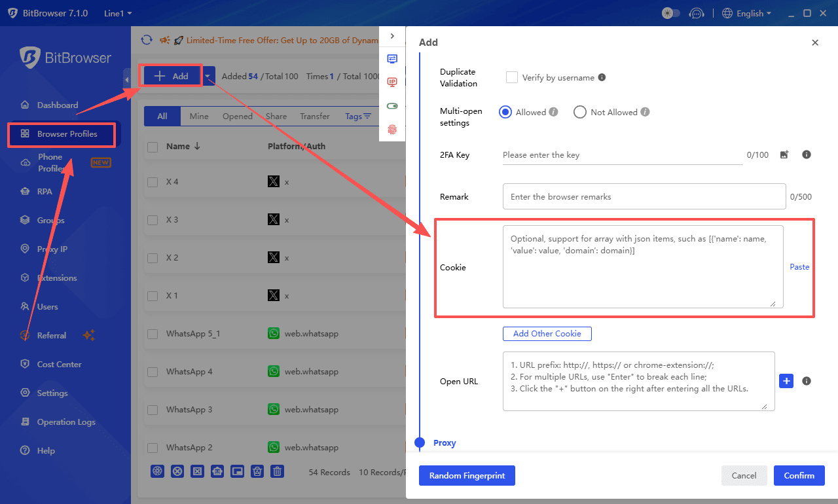Viewport: 838px width, 504px height.
Task: Toggle the theme switch in title bar
Action: click(x=671, y=13)
